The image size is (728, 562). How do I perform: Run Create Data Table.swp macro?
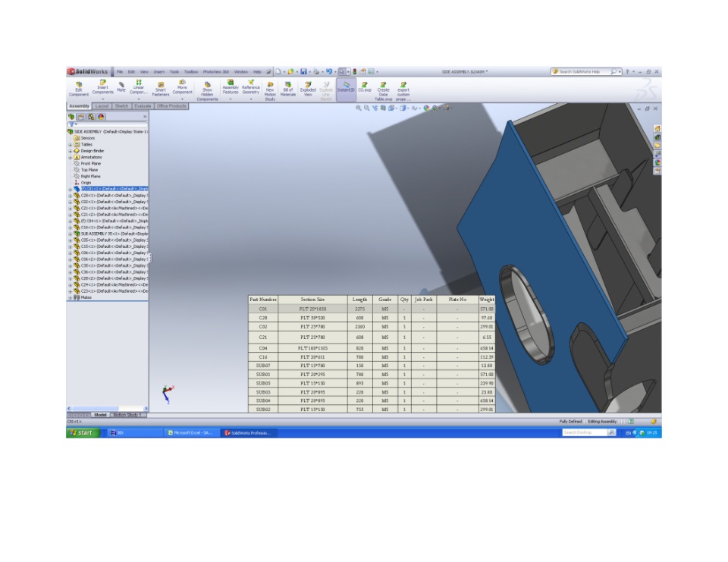tap(383, 91)
